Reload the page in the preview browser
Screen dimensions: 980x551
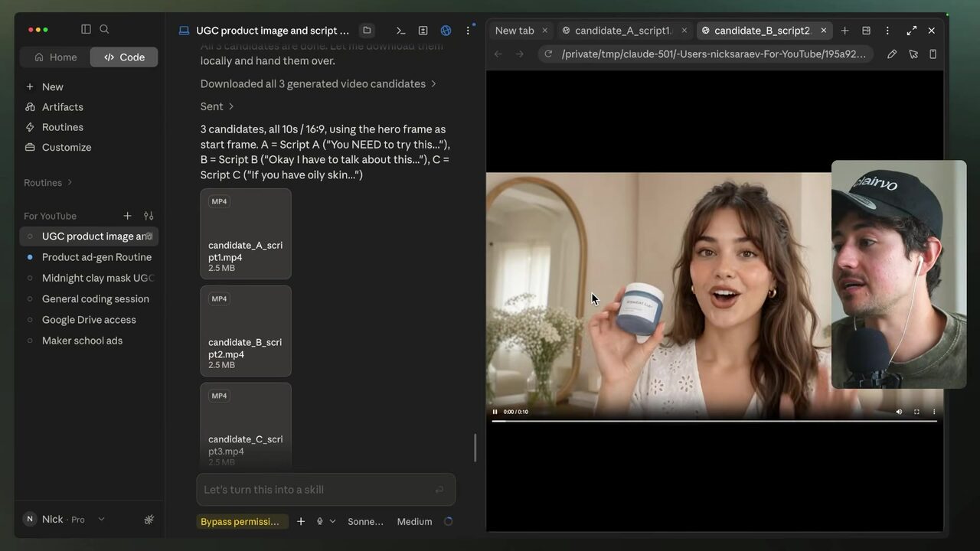(x=548, y=54)
